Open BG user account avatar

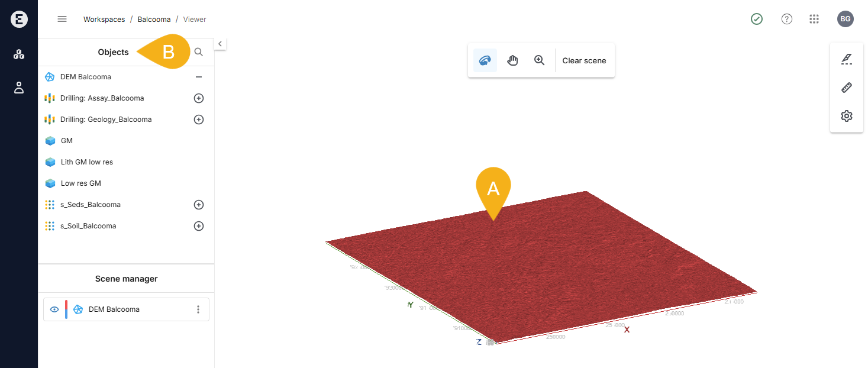click(x=845, y=19)
